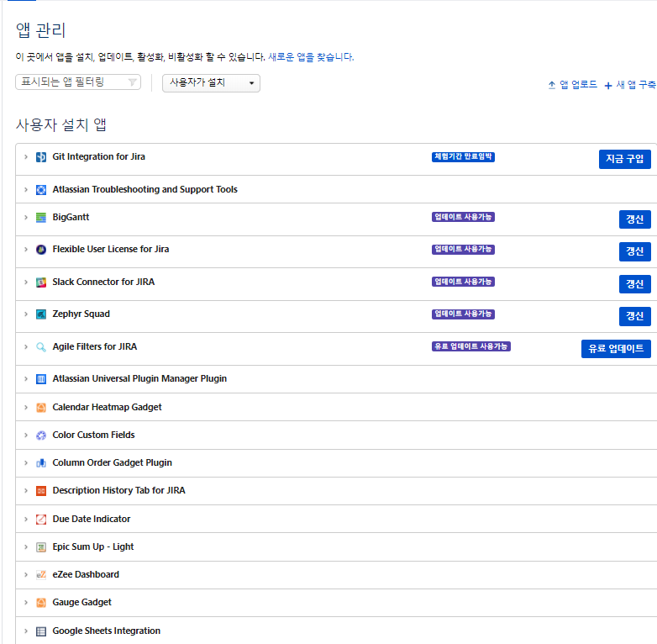Click the 체험기간 만료임박 badge on Git Integration
This screenshot has width=657, height=644.
pyautogui.click(x=463, y=157)
